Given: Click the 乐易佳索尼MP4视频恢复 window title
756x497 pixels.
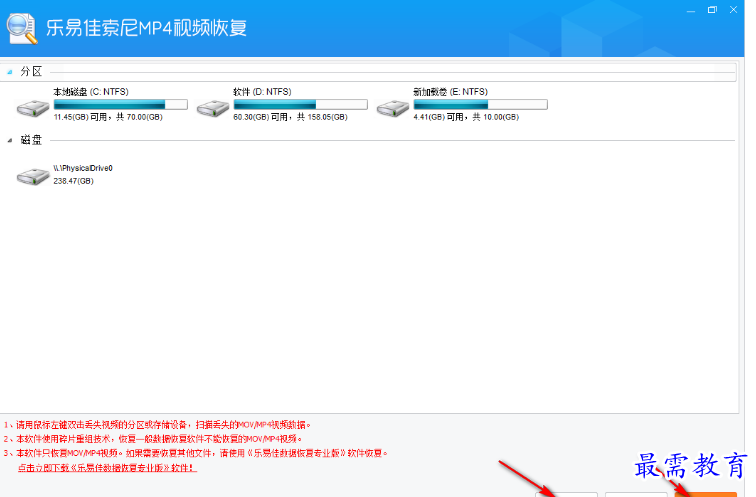Looking at the screenshot, I should [146, 28].
